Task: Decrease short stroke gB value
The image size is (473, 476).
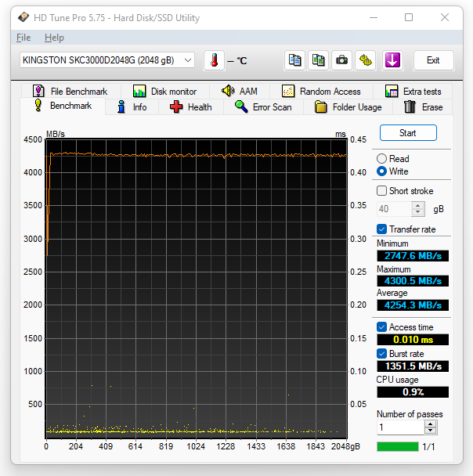Action: pyautogui.click(x=418, y=212)
